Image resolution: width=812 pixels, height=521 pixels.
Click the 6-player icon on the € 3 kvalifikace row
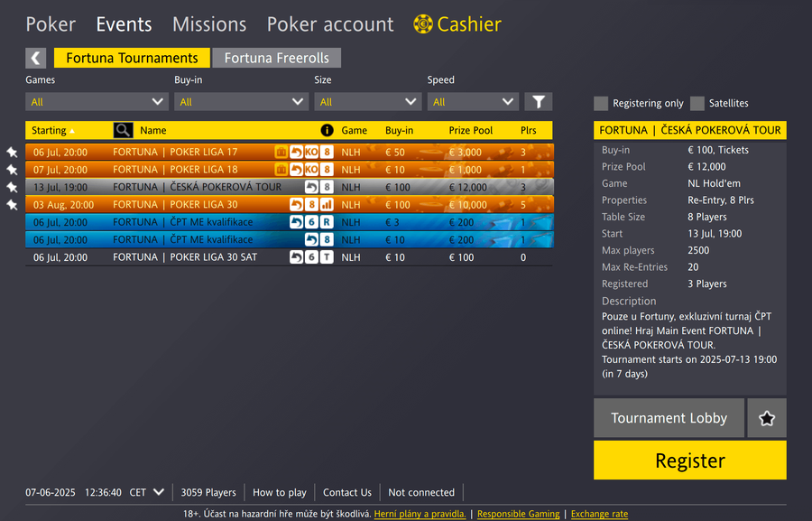pos(311,222)
